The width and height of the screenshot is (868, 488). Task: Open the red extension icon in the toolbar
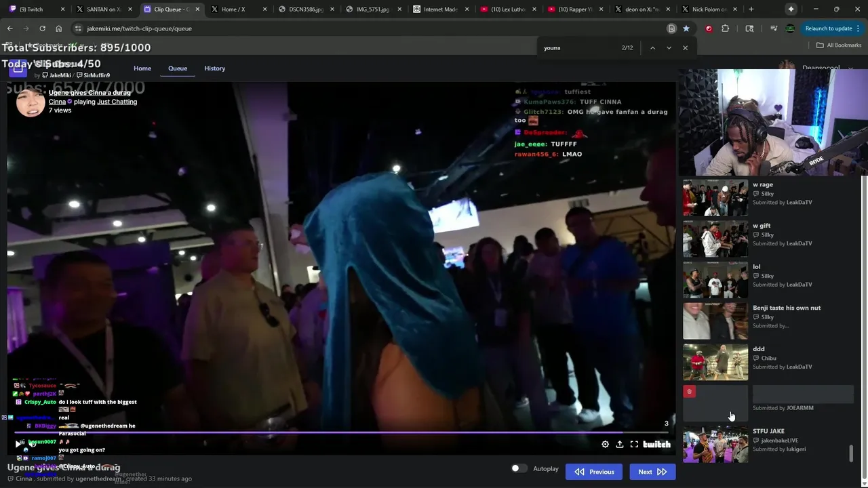click(x=709, y=28)
